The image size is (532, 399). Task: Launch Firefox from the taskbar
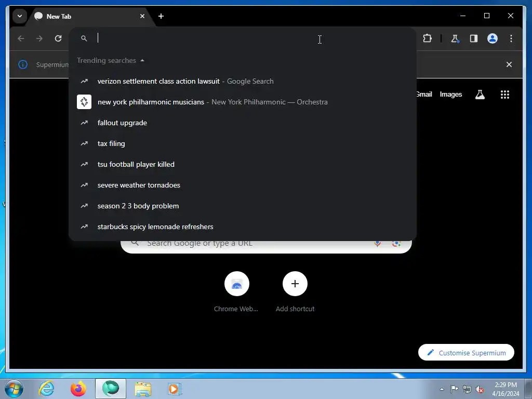[x=78, y=389]
